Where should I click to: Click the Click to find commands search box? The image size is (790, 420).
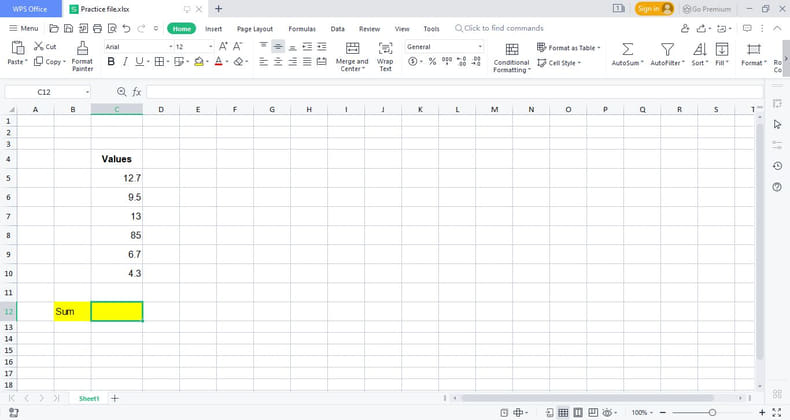[499, 28]
